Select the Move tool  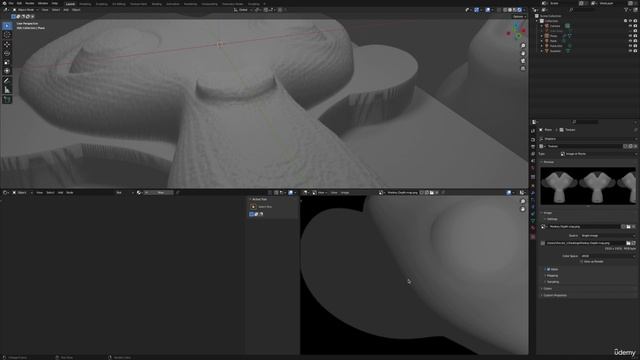pos(7,44)
